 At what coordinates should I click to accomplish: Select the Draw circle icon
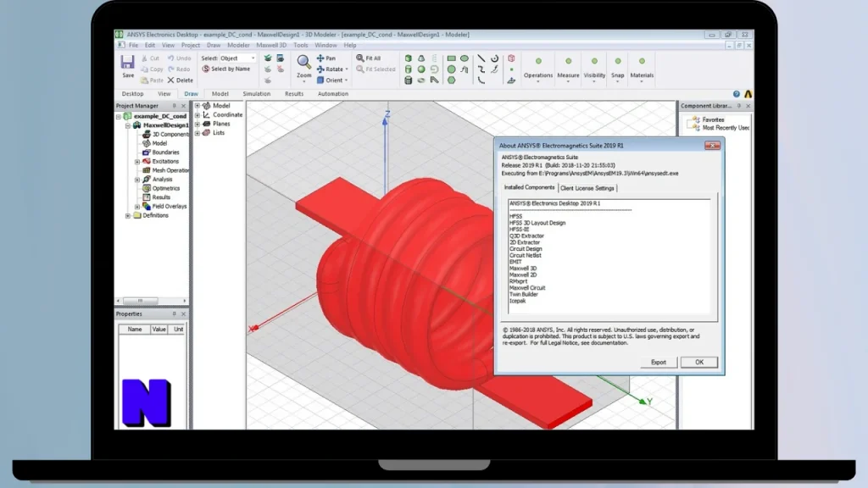[452, 69]
